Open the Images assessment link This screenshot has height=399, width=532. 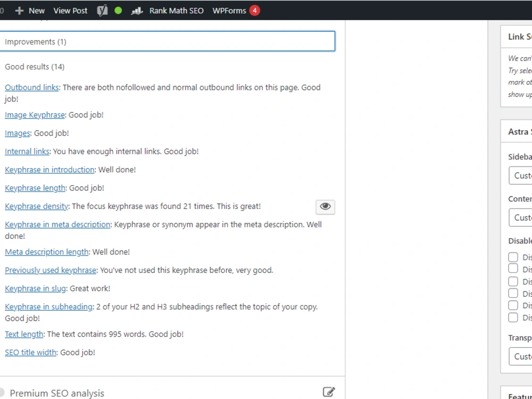point(18,133)
